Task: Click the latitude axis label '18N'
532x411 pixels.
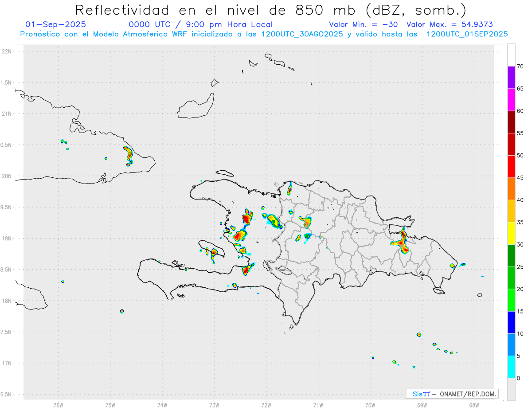Action: click(7, 301)
